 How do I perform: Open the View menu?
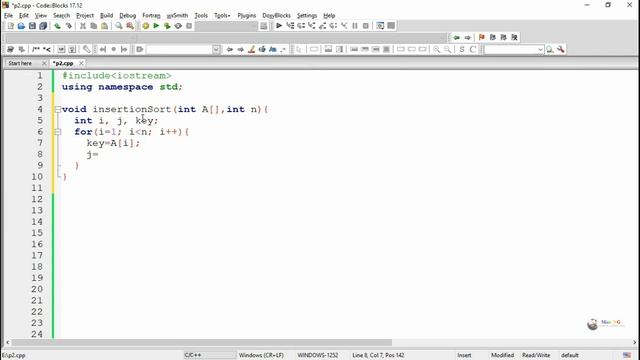[41, 16]
